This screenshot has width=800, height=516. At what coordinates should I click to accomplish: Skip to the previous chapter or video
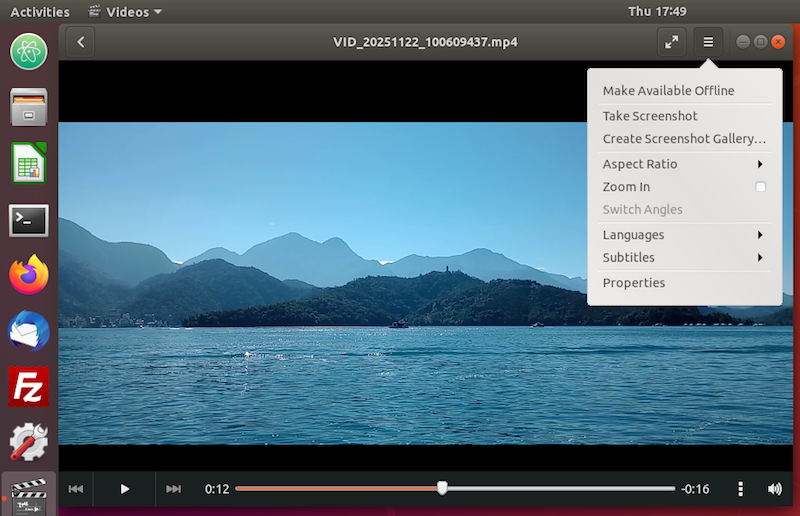(x=76, y=489)
